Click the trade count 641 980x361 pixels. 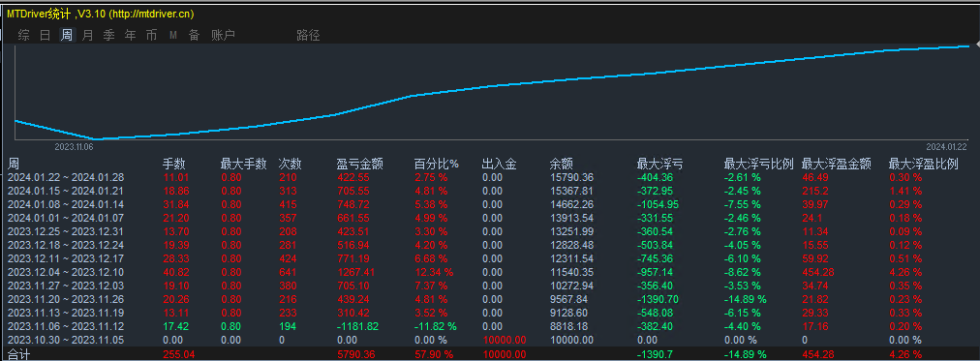[x=289, y=272]
